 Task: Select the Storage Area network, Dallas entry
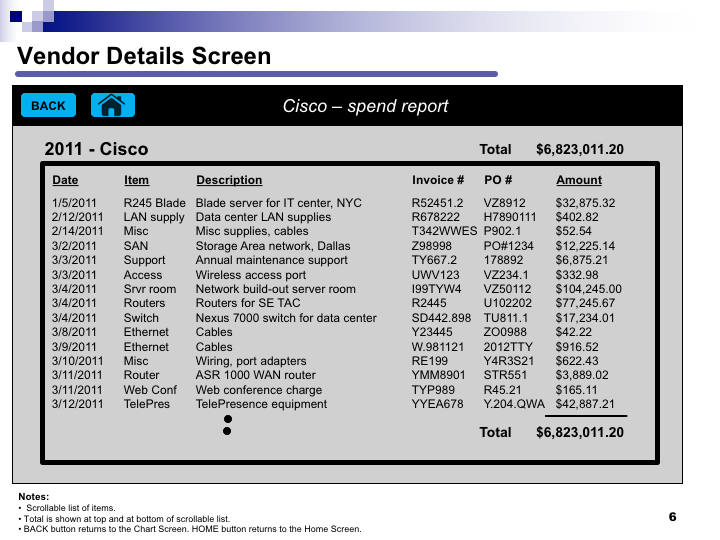[272, 246]
